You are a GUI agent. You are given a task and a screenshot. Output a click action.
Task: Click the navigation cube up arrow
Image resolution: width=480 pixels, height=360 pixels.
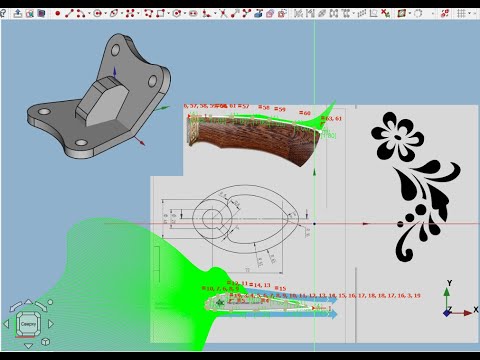(29, 302)
